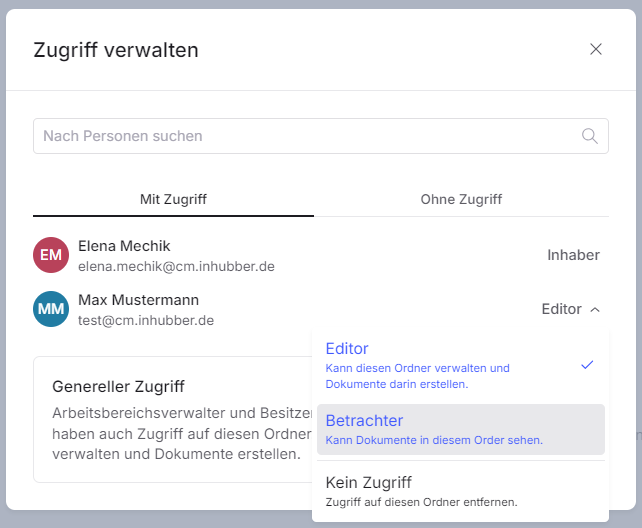Click the Genereller Zugriff heading

(x=118, y=386)
